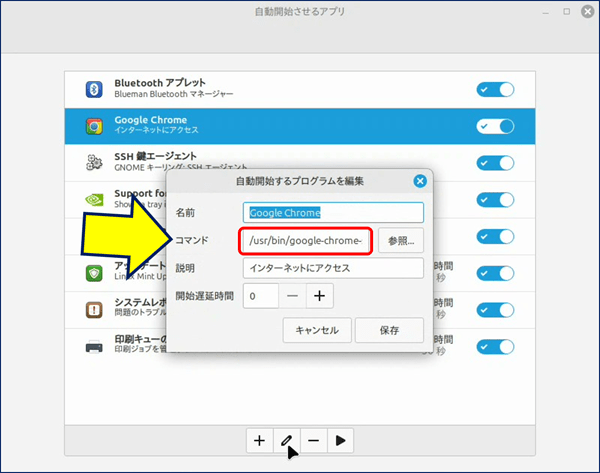Select the Bluetooth アプレット row text

(x=160, y=83)
